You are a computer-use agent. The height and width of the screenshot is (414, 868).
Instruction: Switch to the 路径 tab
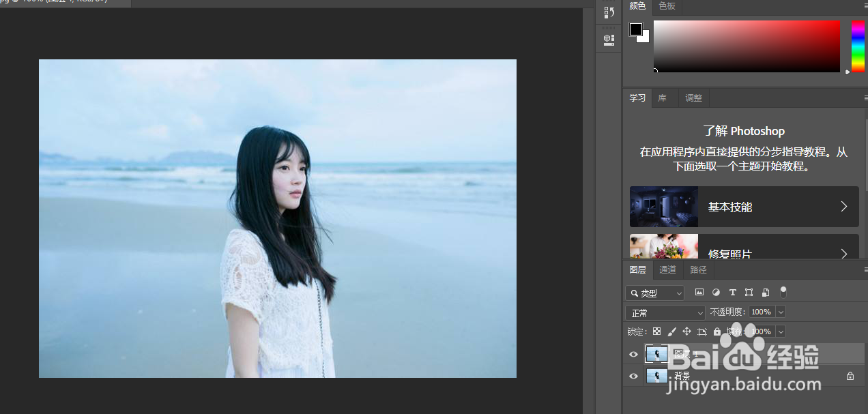698,269
